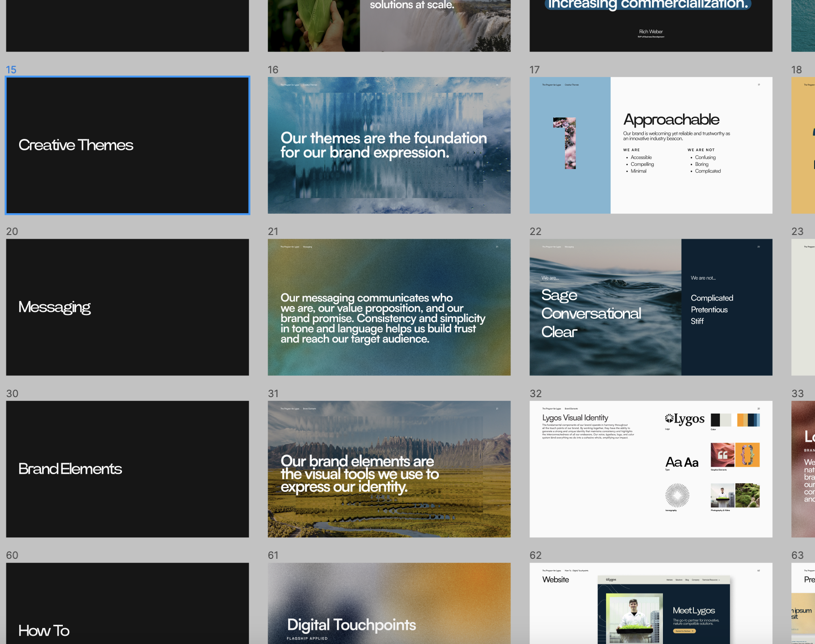The image size is (815, 644).
Task: Click the slide number 20 label
Action: coord(12,231)
